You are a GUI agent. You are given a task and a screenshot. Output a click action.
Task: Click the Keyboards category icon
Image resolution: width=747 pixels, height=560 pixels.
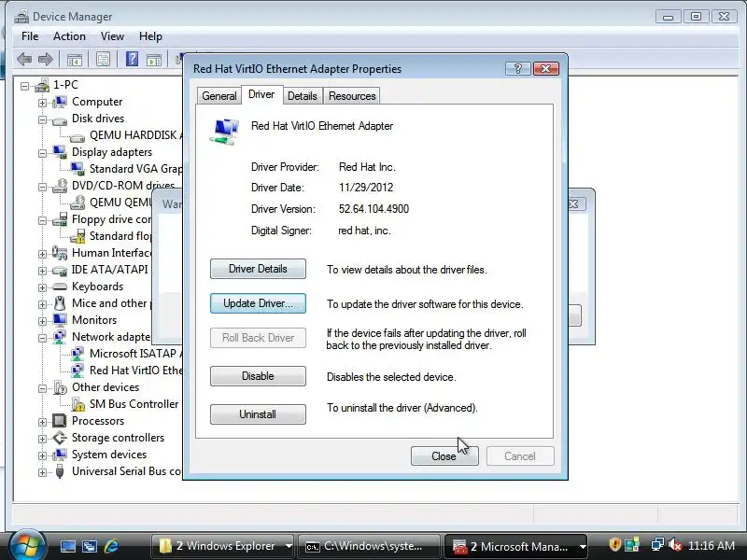[x=60, y=287]
